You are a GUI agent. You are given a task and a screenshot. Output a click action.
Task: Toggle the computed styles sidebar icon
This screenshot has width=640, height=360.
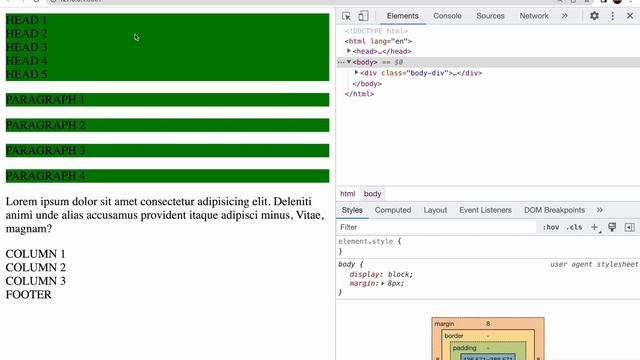pos(629,227)
